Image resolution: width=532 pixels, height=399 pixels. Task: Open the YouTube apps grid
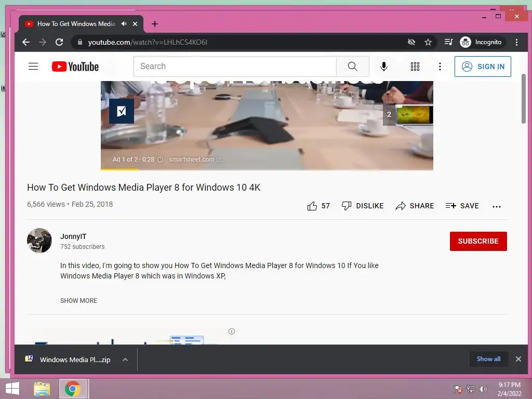[x=415, y=66]
